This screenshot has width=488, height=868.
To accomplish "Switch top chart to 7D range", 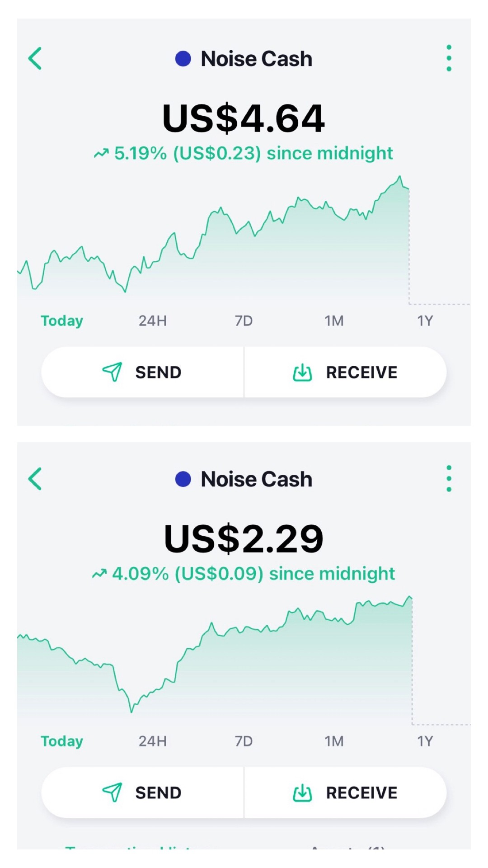I will [x=244, y=321].
